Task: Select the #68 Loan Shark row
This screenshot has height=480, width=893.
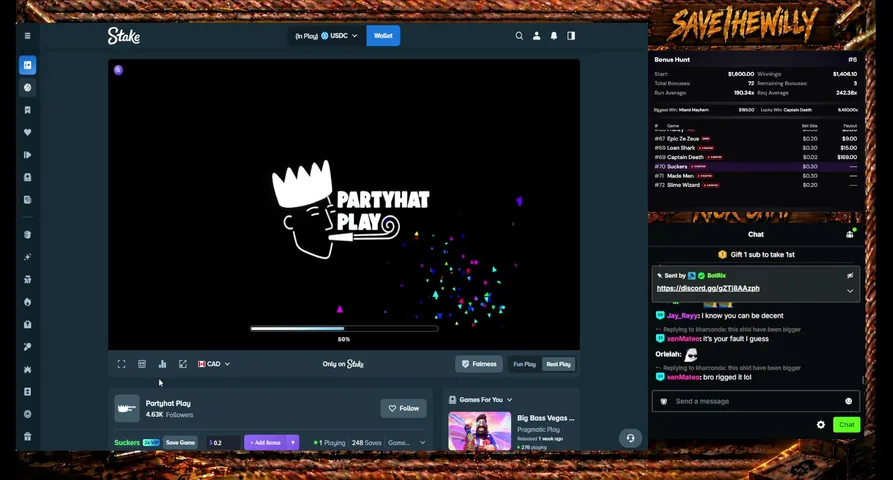Action: tap(756, 147)
